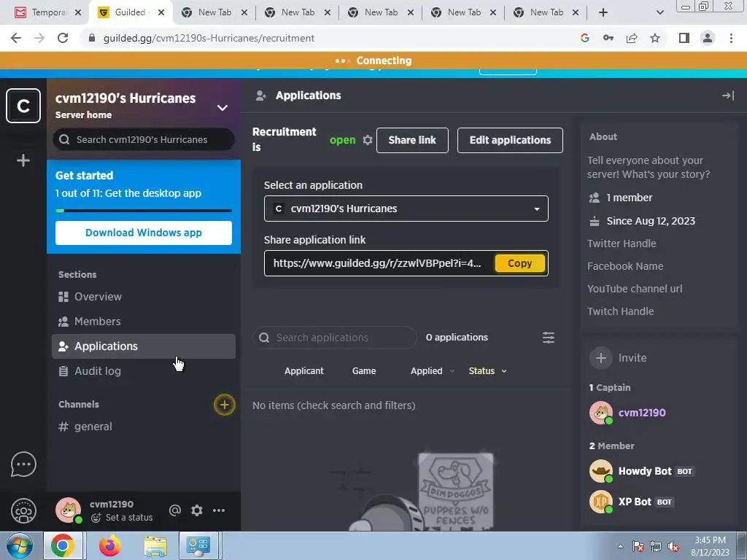This screenshot has width=747, height=560.
Task: Open the Windows Start menu
Action: point(19,545)
